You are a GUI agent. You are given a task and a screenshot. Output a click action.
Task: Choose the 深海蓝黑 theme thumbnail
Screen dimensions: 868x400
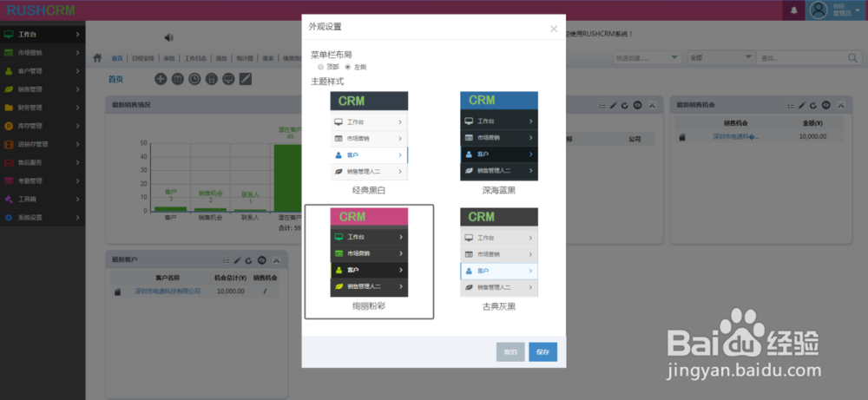click(499, 136)
